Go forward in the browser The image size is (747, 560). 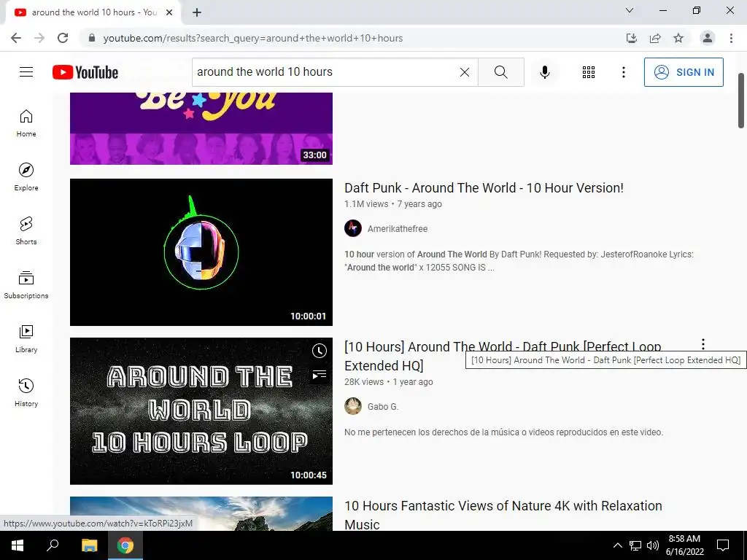(39, 38)
